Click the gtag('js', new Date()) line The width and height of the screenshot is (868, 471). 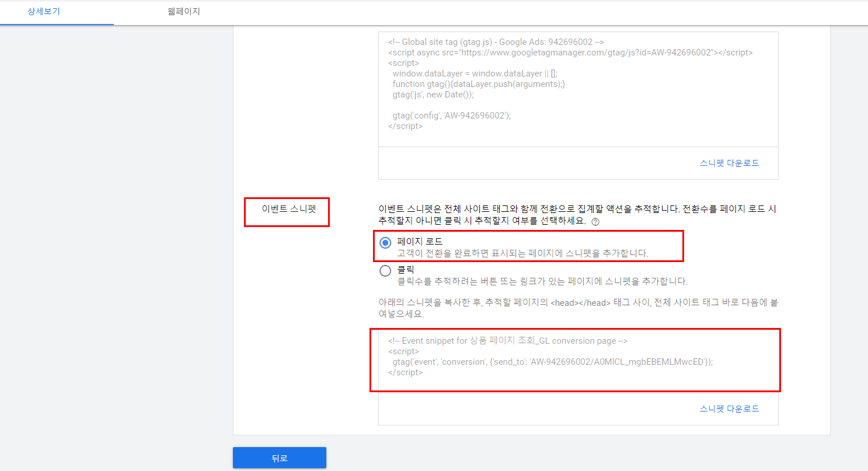(x=433, y=95)
